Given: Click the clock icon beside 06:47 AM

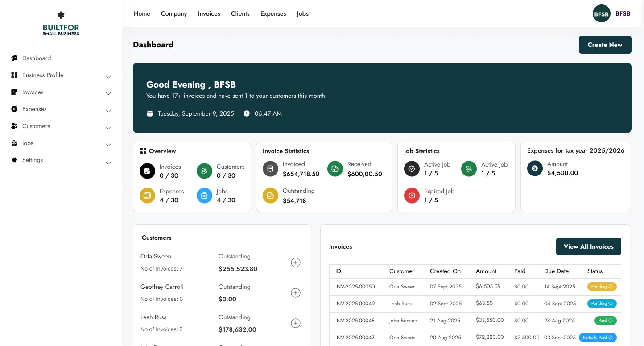Looking at the screenshot, I should click(x=247, y=113).
